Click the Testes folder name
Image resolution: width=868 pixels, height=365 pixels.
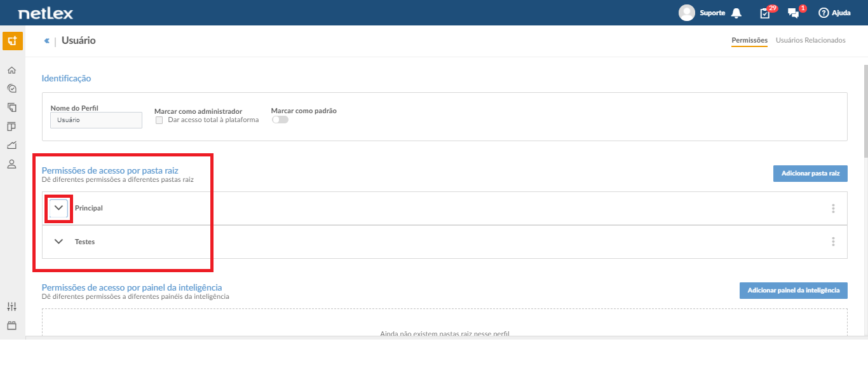[x=85, y=242]
